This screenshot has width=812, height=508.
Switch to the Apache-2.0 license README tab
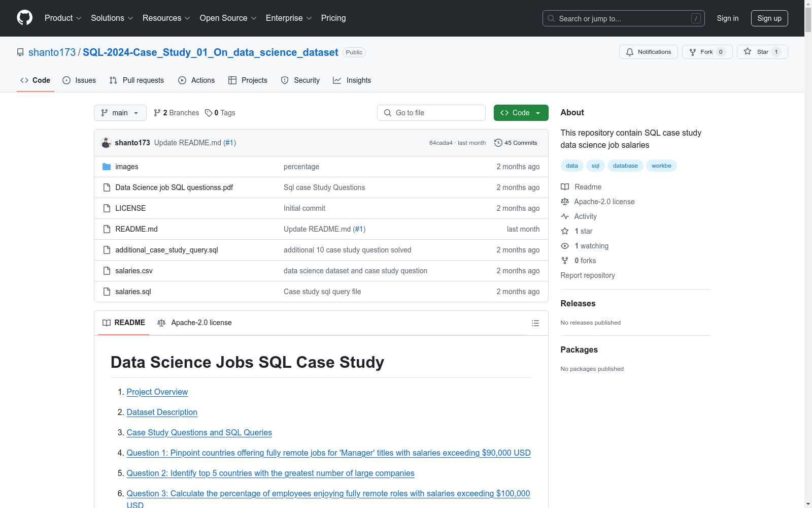click(195, 323)
